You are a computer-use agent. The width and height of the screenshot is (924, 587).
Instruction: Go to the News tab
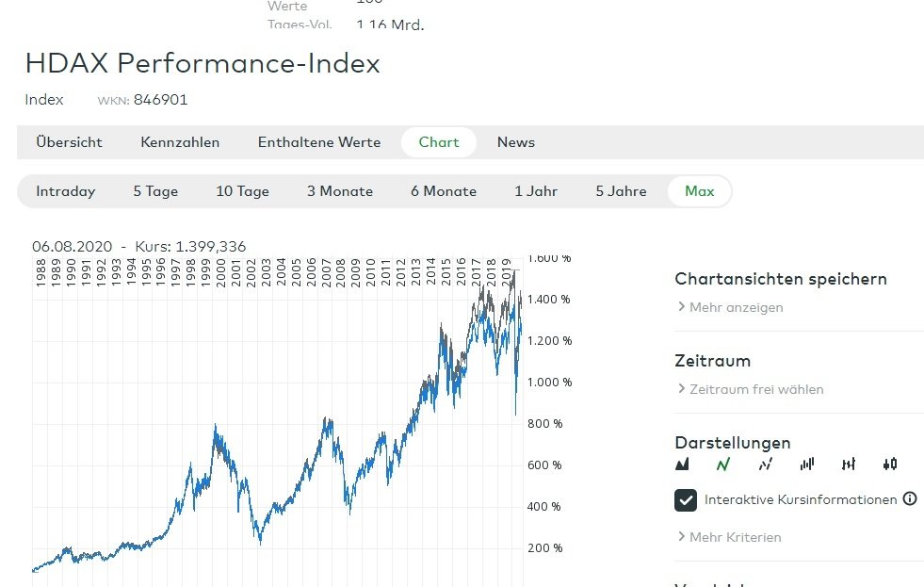tap(516, 142)
